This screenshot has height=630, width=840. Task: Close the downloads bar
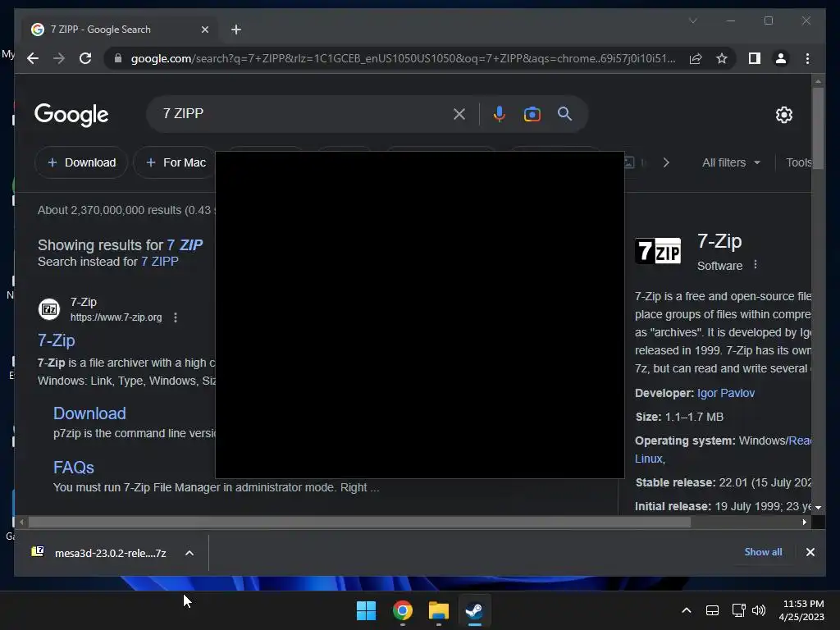(810, 552)
